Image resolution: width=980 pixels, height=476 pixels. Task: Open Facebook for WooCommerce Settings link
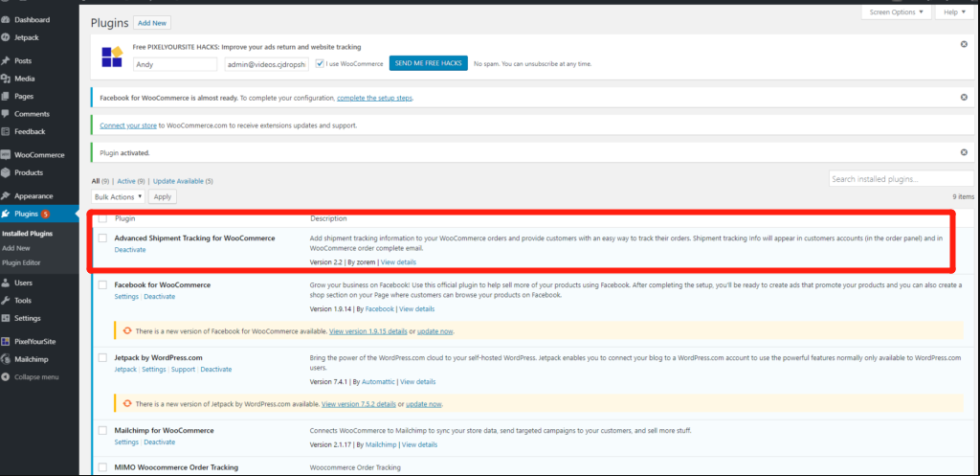tap(126, 297)
